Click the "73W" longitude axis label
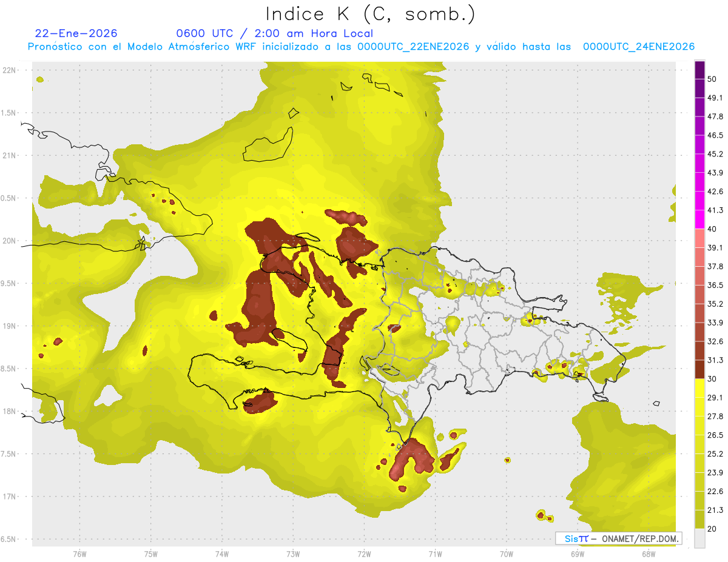Viewport: 728px width, 562px height. (293, 554)
